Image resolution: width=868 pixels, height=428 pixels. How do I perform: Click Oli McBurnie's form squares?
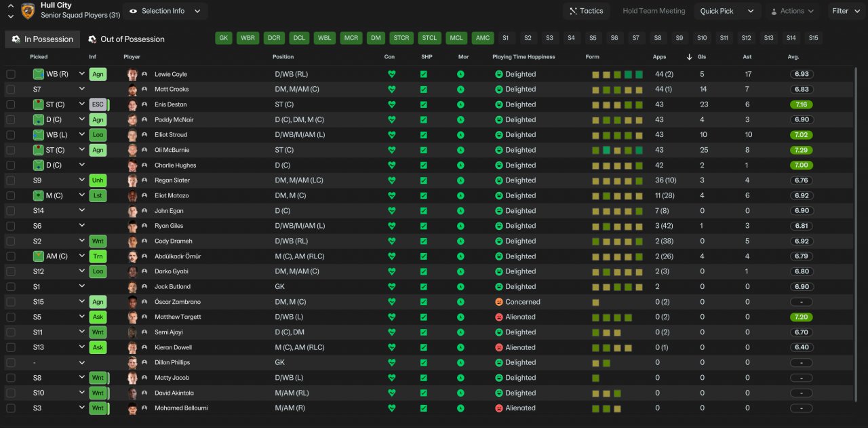coord(617,150)
